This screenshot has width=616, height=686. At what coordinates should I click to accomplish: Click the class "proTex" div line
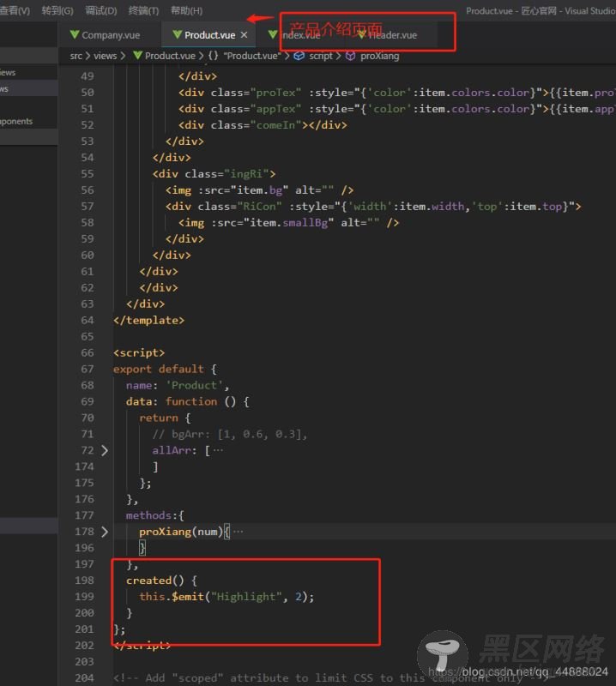[x=396, y=93]
